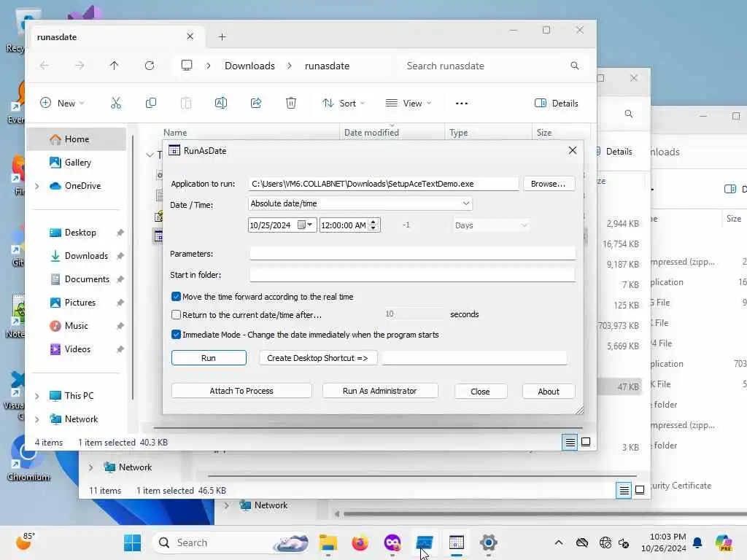This screenshot has width=747, height=560.
Task: Click the Run button
Action: [209, 357]
